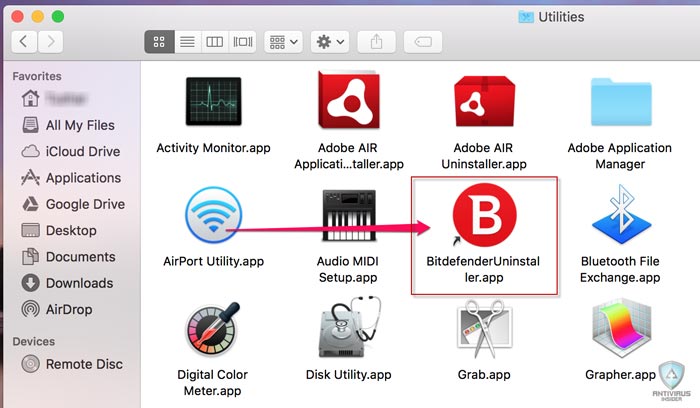Click the Edit Tags toolbar button
The width and height of the screenshot is (700, 408).
423,42
